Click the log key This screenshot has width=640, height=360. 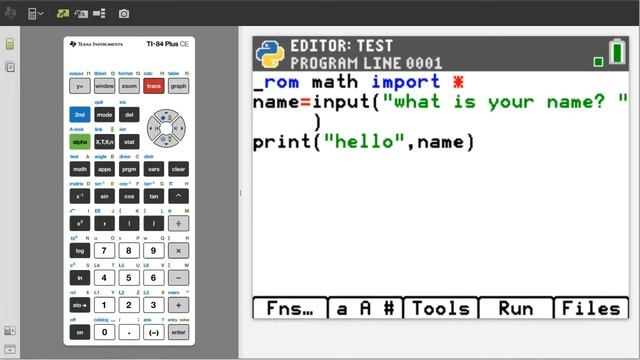click(x=80, y=251)
